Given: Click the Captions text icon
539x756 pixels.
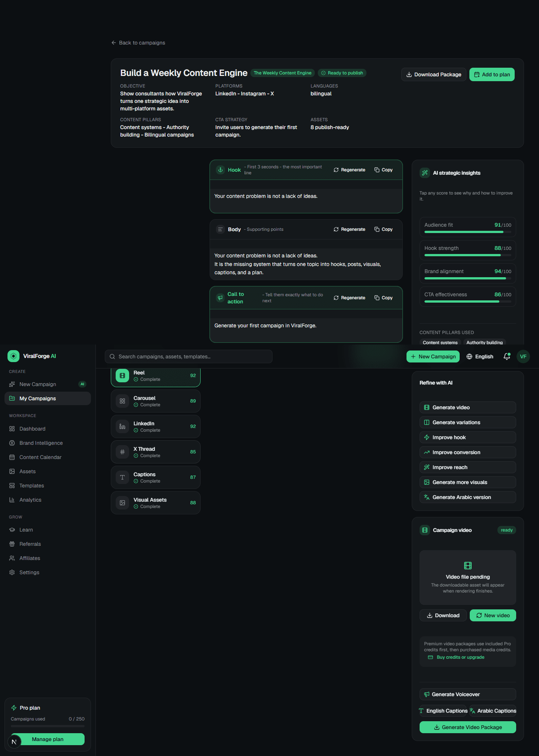Looking at the screenshot, I should [x=122, y=477].
